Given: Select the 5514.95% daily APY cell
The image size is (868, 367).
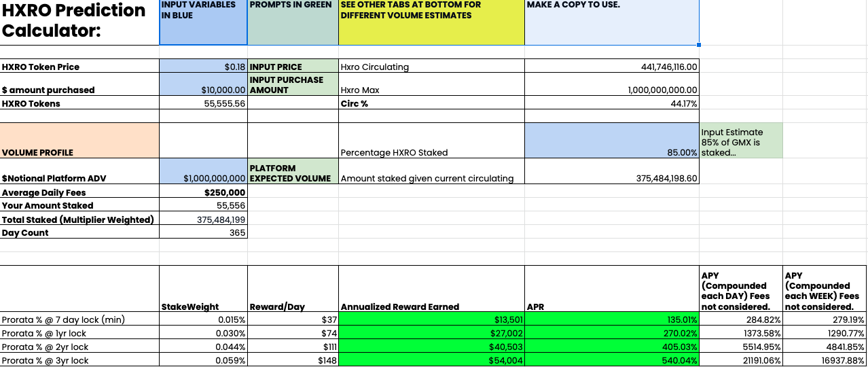Looking at the screenshot, I should point(741,347).
